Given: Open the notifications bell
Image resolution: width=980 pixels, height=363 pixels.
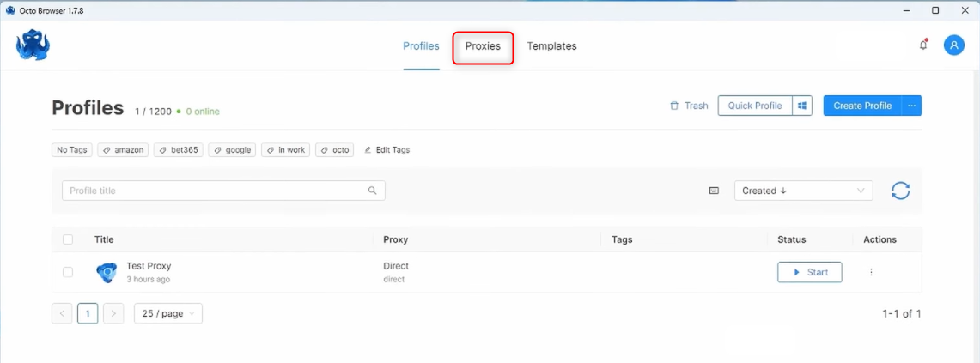Looking at the screenshot, I should pos(923,45).
